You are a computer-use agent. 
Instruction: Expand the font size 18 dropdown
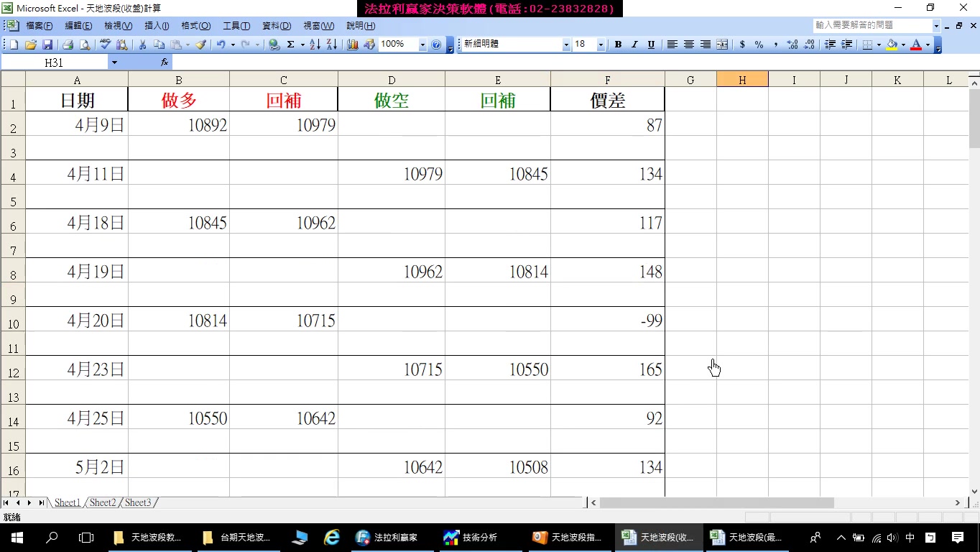(x=601, y=45)
